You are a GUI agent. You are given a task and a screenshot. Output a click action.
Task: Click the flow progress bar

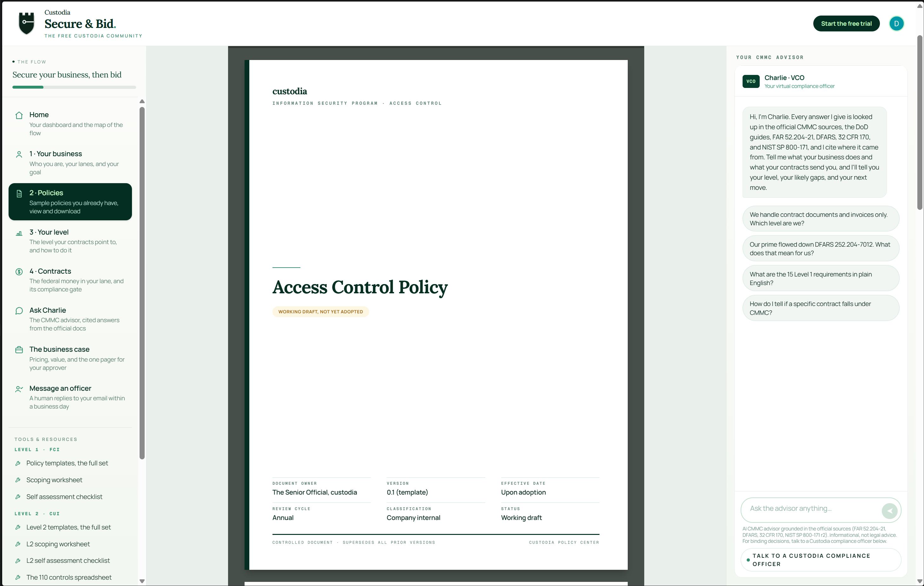(74, 87)
